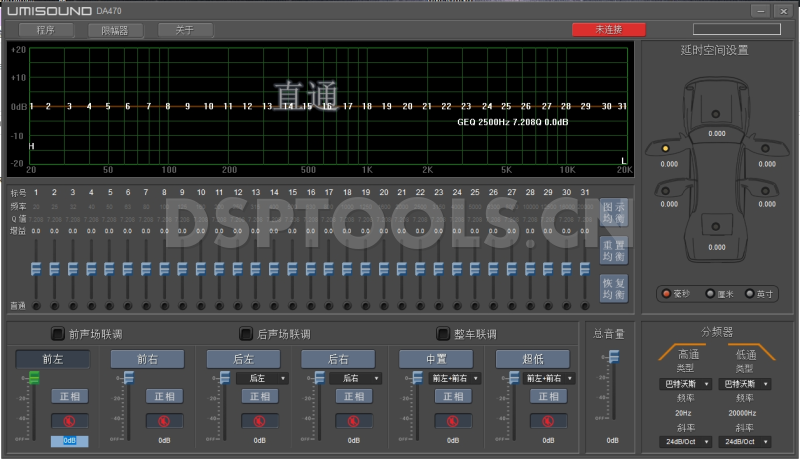Mute the 后左 channel

tap(259, 421)
